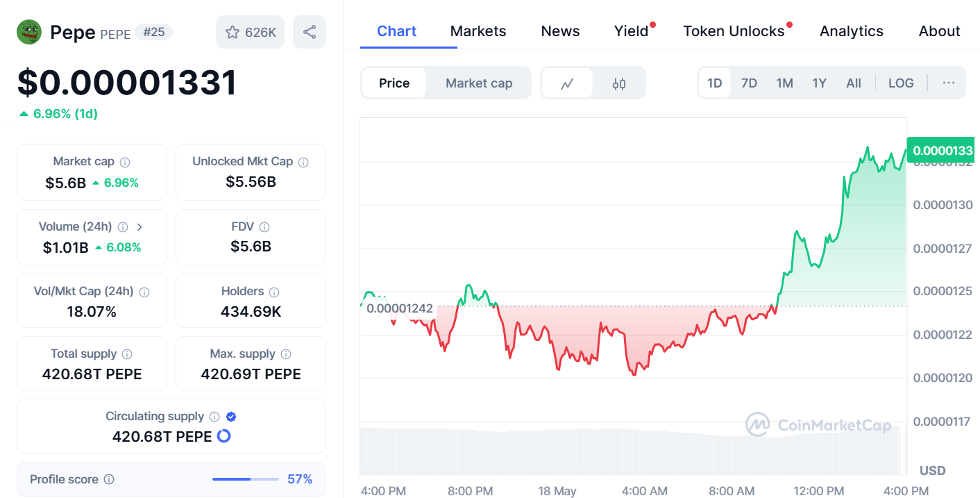Open the three-dots chart options menu
The height and width of the screenshot is (498, 980).
pyautogui.click(x=949, y=83)
